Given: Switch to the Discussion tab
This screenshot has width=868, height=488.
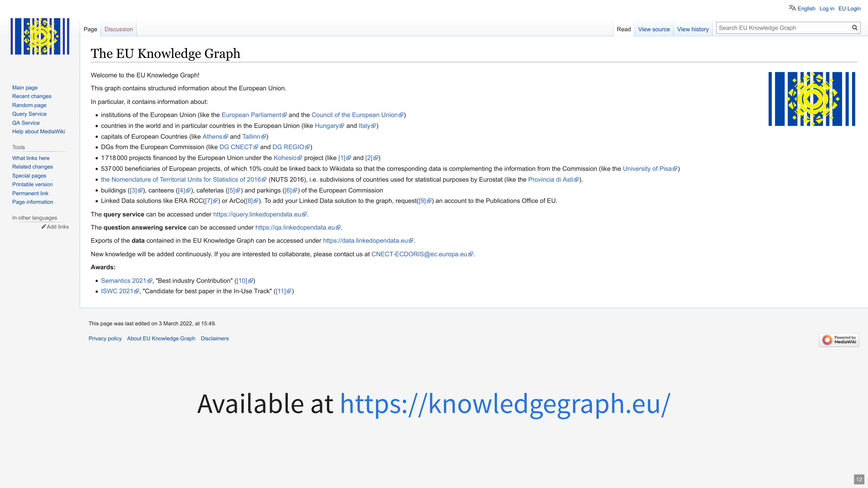Looking at the screenshot, I should pyautogui.click(x=118, y=29).
